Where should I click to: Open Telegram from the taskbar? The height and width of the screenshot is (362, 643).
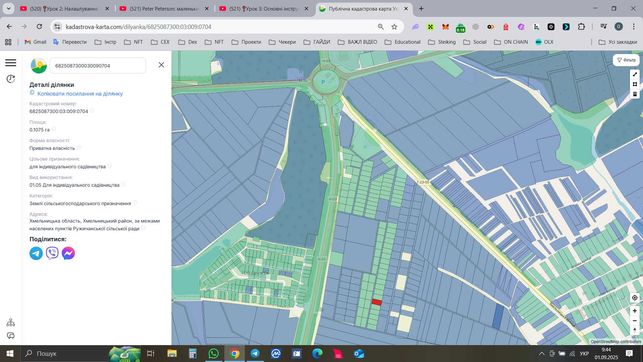click(255, 353)
